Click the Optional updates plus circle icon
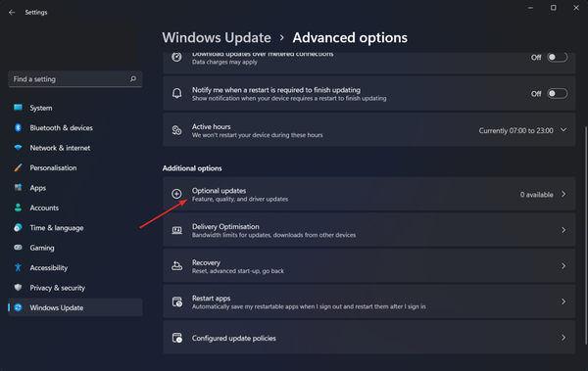Viewport: 588px width, 371px height. pyautogui.click(x=176, y=194)
